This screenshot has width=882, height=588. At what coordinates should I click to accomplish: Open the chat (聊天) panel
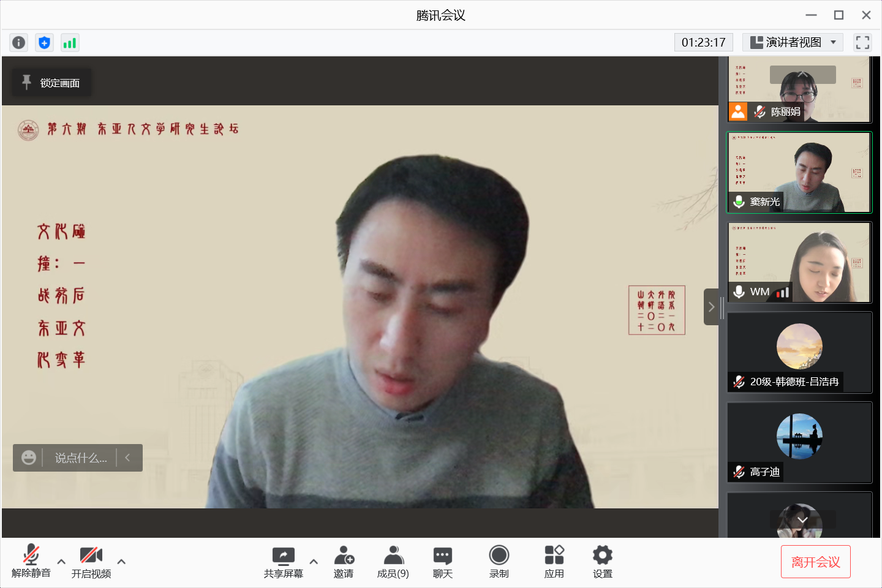[442, 562]
